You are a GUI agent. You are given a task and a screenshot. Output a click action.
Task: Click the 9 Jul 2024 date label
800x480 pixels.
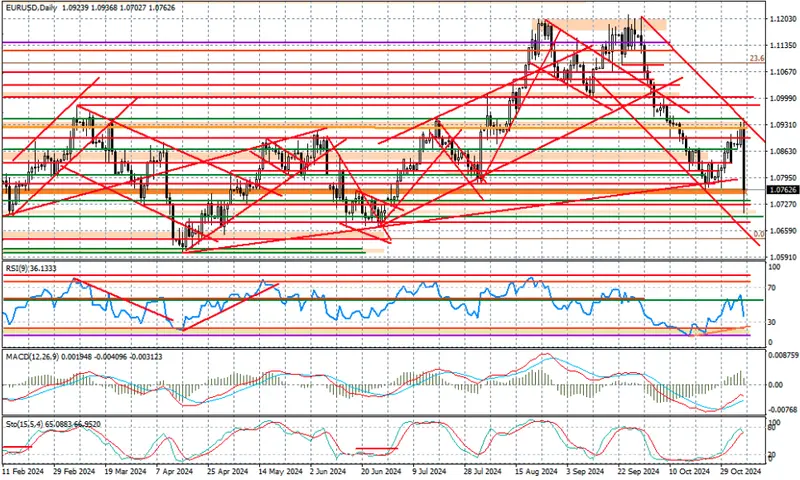click(430, 471)
